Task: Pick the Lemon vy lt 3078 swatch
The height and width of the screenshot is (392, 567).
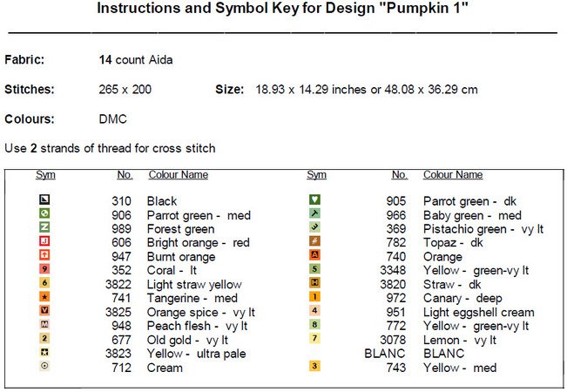Action: (314, 339)
